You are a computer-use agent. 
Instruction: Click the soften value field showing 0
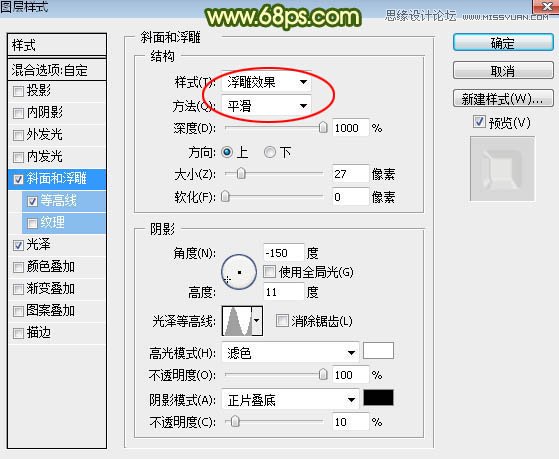click(350, 197)
